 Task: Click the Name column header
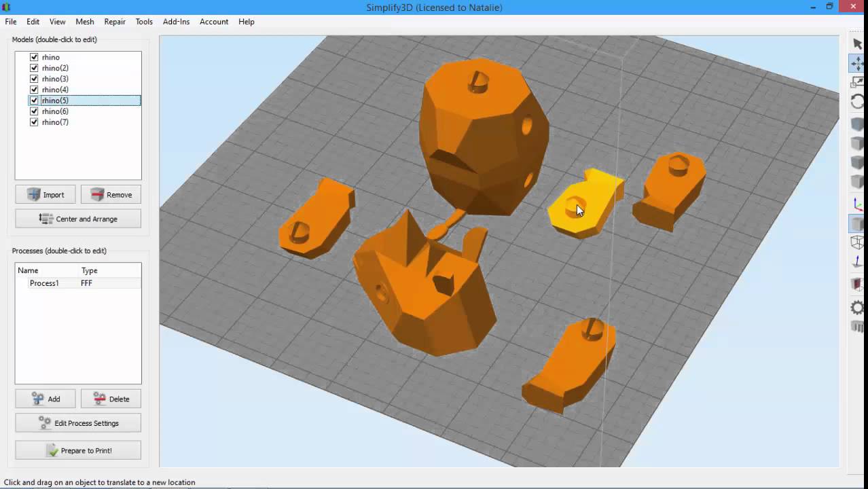[x=28, y=270]
